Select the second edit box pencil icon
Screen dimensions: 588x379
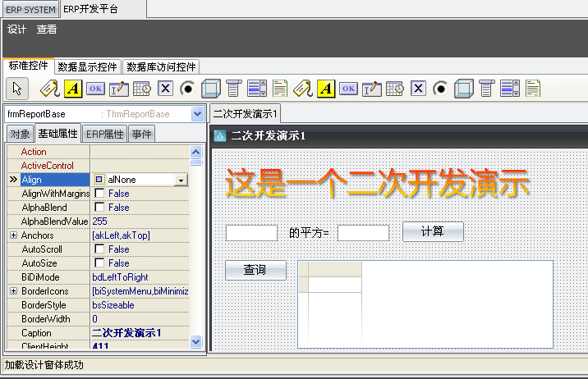click(372, 89)
